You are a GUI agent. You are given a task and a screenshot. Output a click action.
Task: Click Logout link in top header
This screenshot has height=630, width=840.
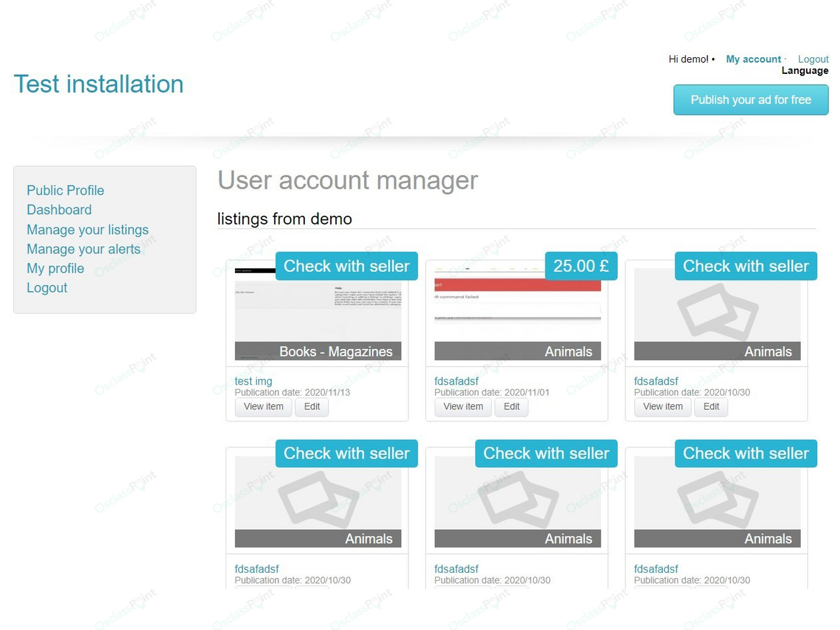[813, 59]
